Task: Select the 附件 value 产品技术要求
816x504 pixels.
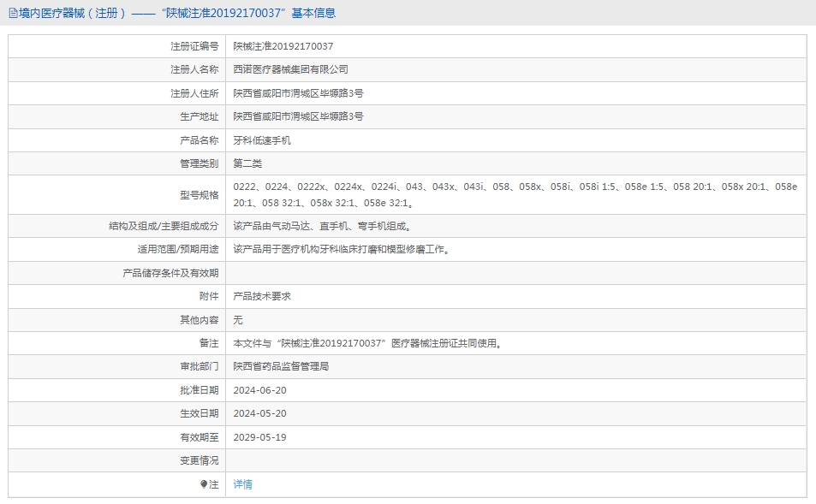Action: (x=263, y=296)
